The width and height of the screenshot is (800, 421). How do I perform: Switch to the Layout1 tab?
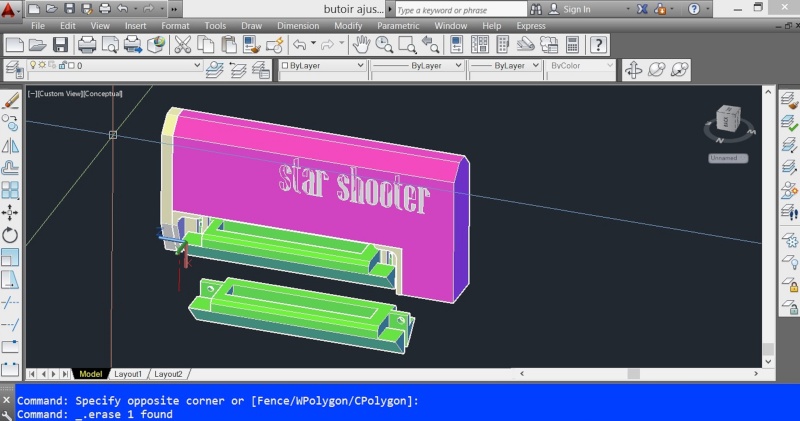(127, 374)
